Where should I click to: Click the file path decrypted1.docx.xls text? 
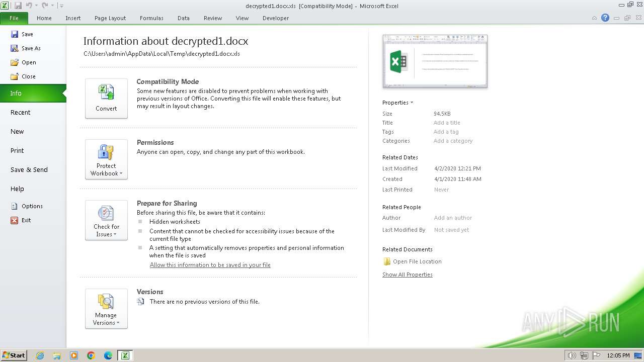(162, 54)
